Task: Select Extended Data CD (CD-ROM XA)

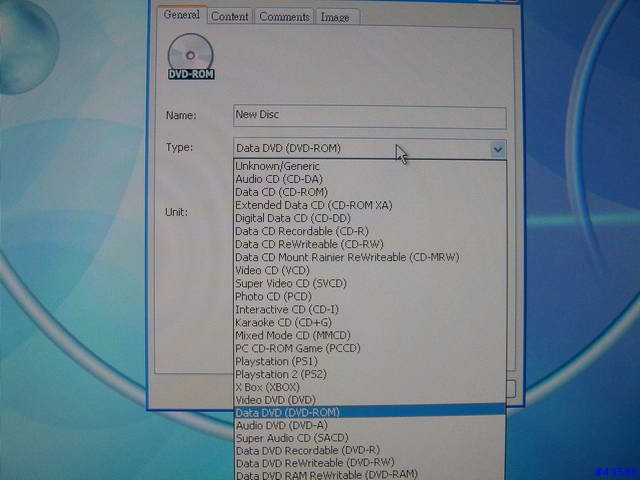Action: [x=370, y=205]
